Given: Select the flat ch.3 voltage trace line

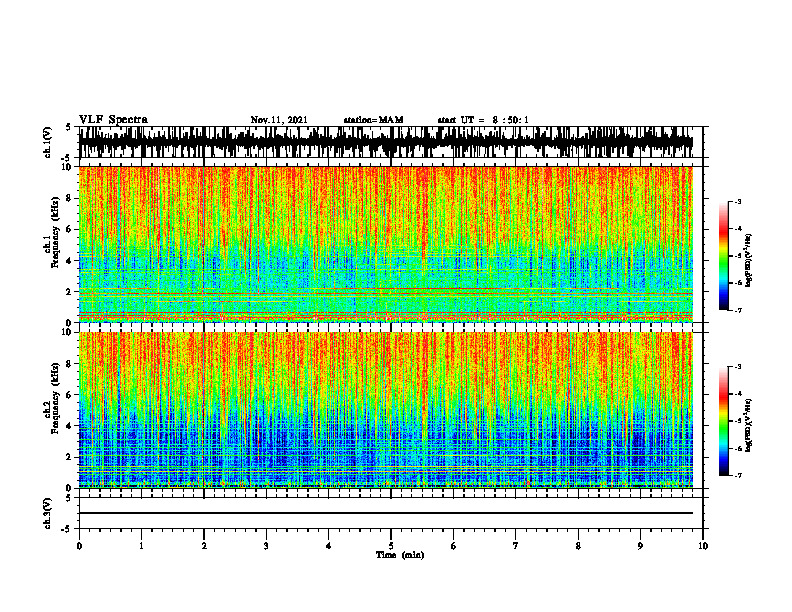Looking at the screenshot, I should coord(386,513).
